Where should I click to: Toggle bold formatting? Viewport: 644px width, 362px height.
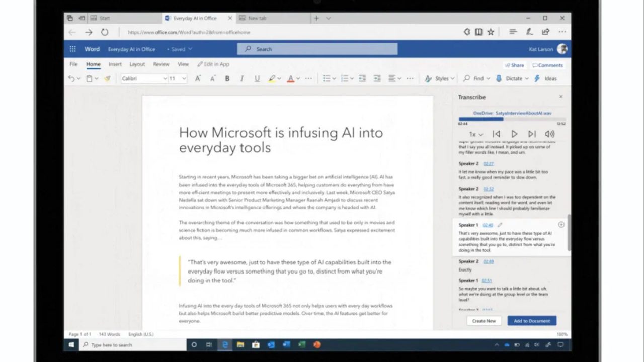click(227, 79)
